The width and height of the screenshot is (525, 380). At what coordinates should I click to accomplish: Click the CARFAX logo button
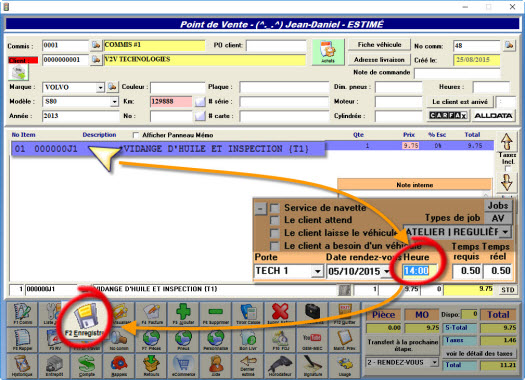point(448,116)
